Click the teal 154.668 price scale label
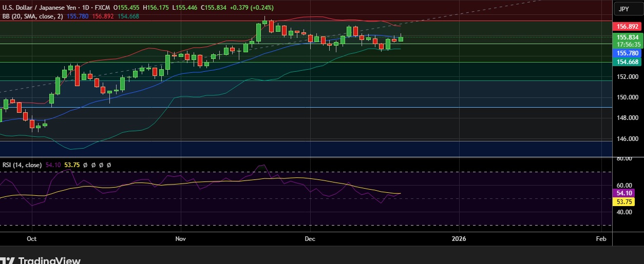The width and height of the screenshot is (644, 264). click(x=627, y=62)
